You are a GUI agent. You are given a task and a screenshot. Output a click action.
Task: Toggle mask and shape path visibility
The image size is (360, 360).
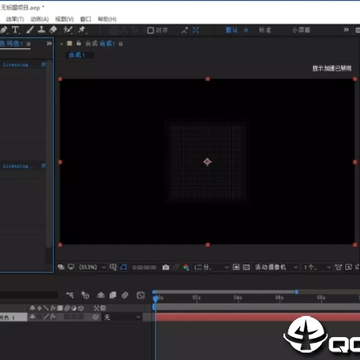tap(124, 267)
